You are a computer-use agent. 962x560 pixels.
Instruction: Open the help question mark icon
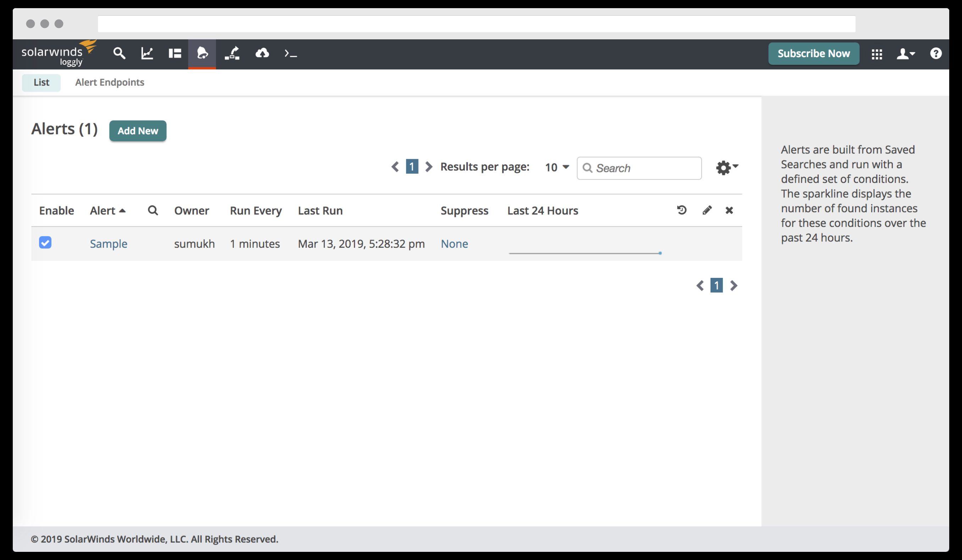pos(936,53)
